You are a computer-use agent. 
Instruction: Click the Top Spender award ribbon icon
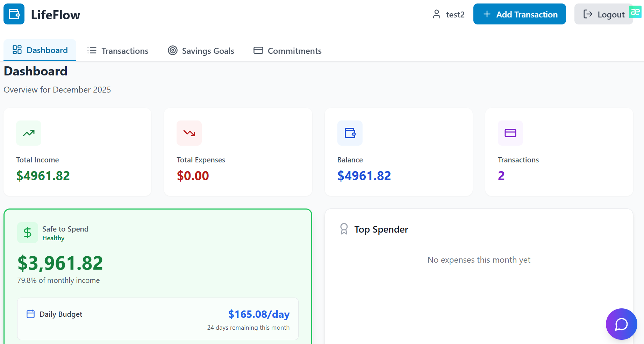(344, 229)
